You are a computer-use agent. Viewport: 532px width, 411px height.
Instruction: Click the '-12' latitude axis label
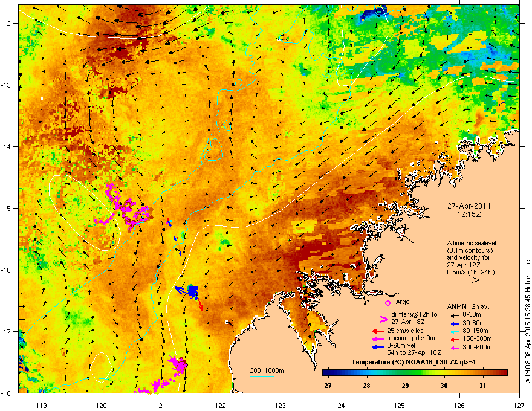point(6,23)
